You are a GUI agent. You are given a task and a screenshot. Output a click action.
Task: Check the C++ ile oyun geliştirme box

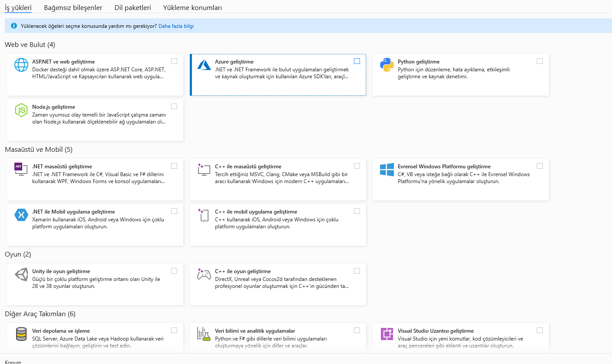[357, 271]
